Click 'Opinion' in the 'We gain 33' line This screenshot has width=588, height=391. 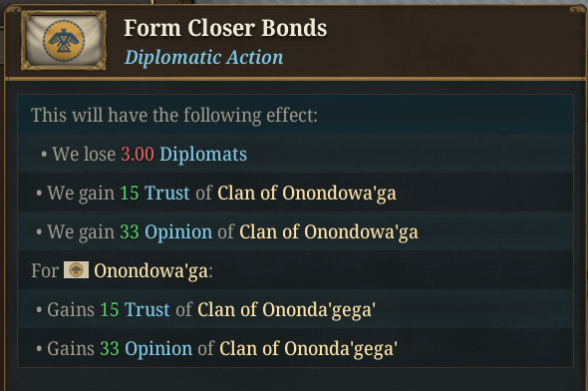pos(178,231)
